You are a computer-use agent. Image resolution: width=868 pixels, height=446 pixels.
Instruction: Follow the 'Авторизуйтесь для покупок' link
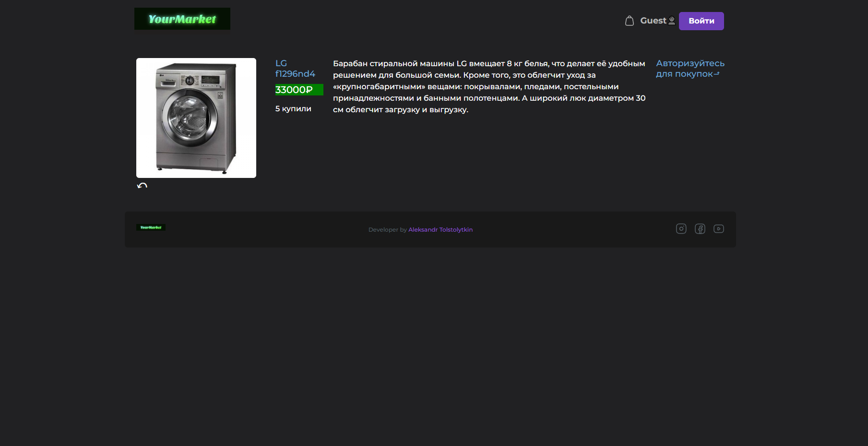[x=690, y=69]
